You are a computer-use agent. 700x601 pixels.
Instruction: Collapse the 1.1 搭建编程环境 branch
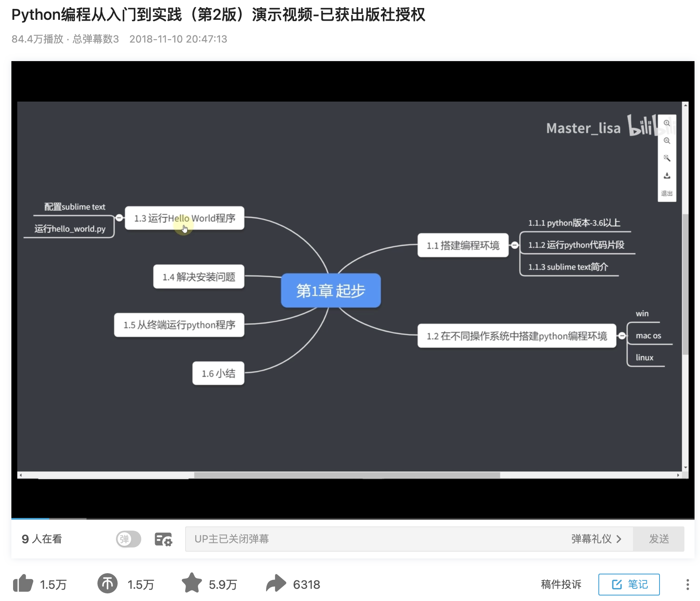pos(515,245)
